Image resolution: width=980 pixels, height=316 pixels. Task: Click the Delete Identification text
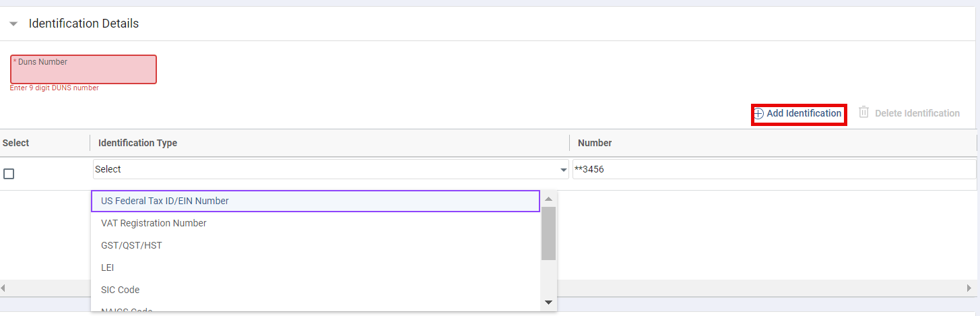coord(917,113)
